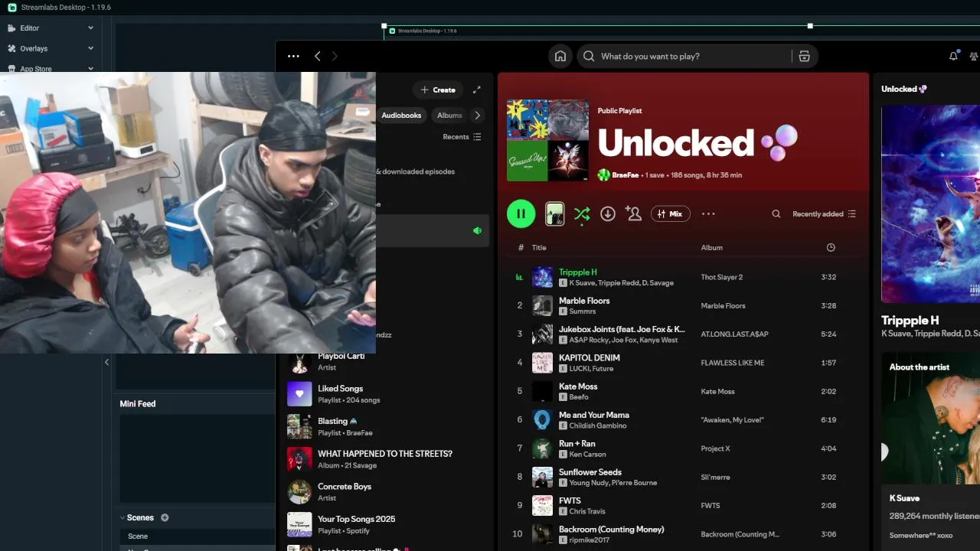Invite collaborators to the playlist
Image resolution: width=980 pixels, height=551 pixels.
[633, 214]
